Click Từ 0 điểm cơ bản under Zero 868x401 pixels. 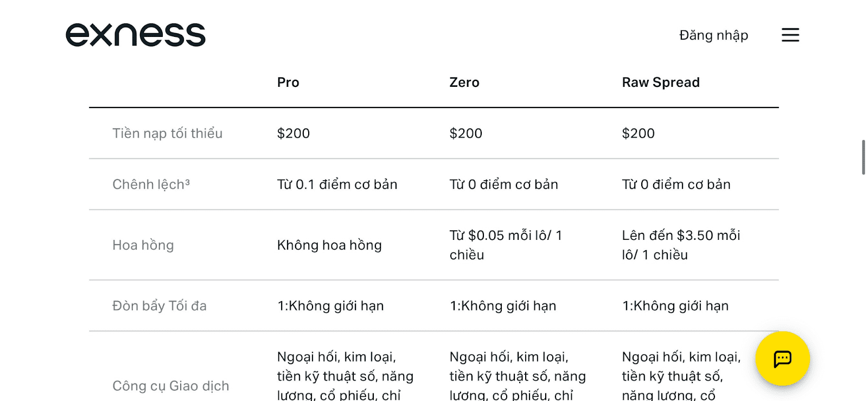pos(503,184)
